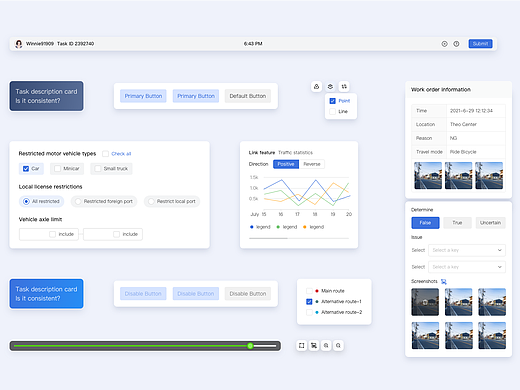Click the first Primary Button
Screen dimensions: 520x390
[143, 96]
